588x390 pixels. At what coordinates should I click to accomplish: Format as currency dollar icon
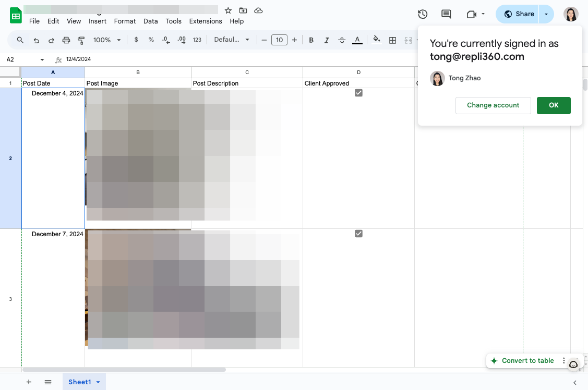tap(136, 40)
